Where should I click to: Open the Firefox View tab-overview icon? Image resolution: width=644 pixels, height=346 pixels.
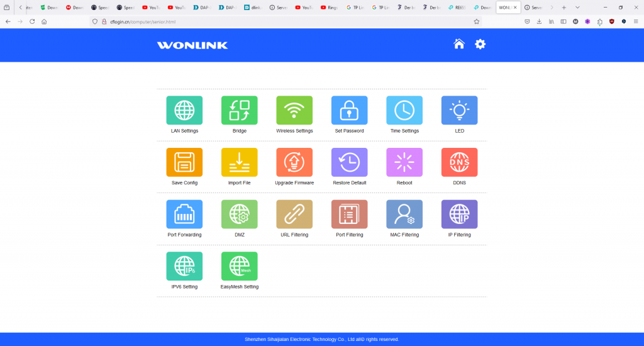tap(6, 8)
